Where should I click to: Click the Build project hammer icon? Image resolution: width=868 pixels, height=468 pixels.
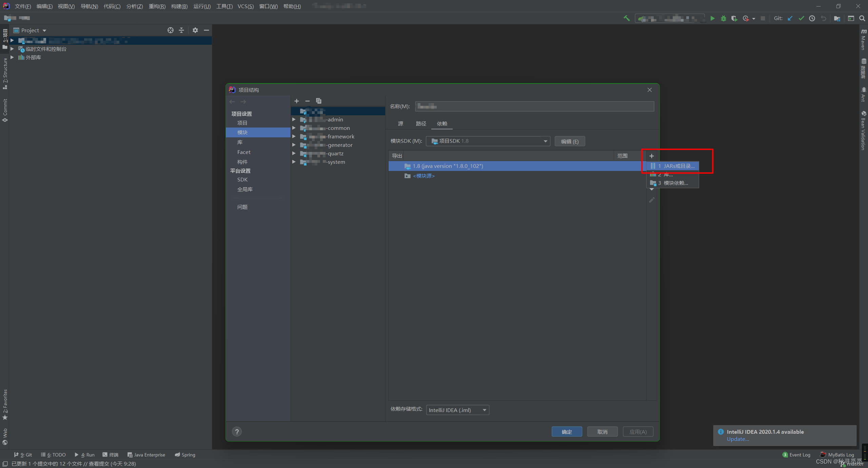click(627, 18)
